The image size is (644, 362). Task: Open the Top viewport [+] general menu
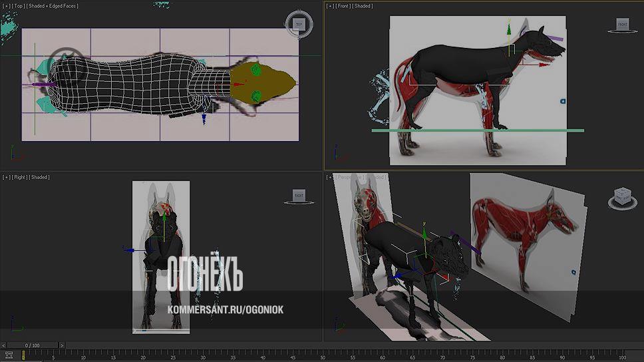pos(6,6)
